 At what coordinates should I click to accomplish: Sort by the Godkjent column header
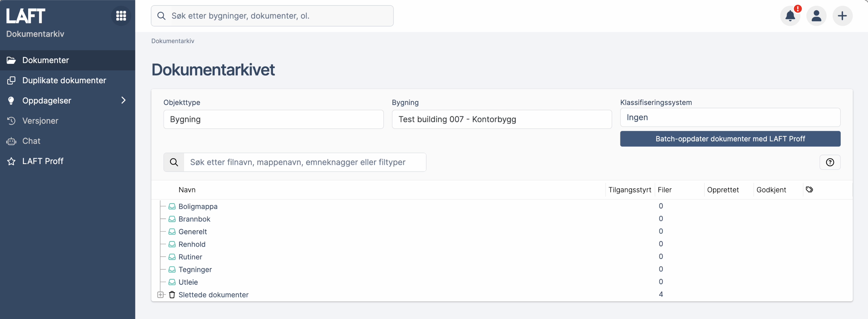point(771,190)
